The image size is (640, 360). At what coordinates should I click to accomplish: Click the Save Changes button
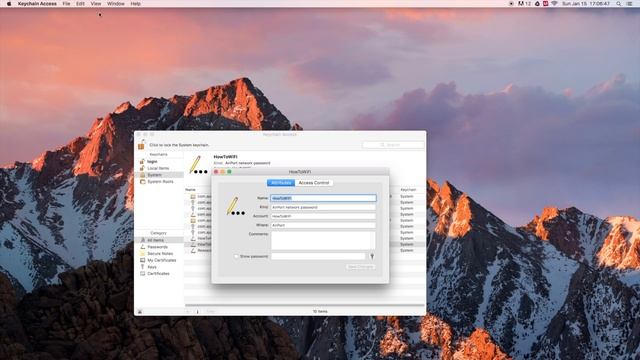point(361,267)
